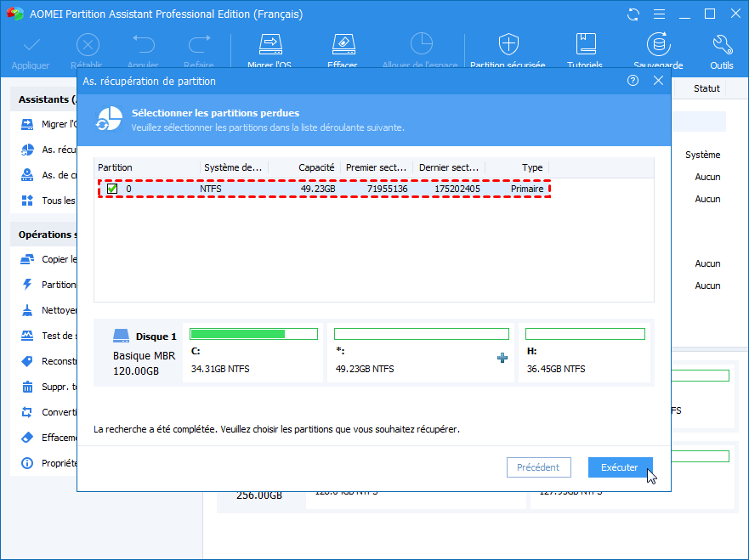749x560 pixels.
Task: Click the Nettoyer broom sidebar icon
Action: (x=27, y=310)
